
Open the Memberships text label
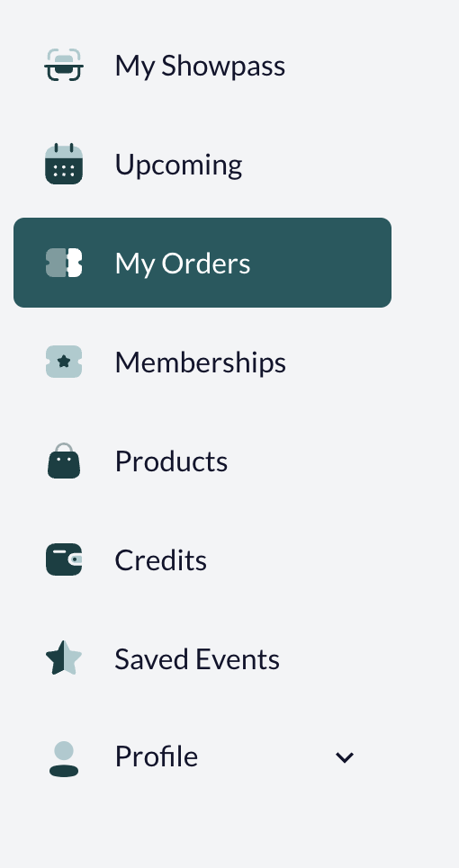coord(200,362)
